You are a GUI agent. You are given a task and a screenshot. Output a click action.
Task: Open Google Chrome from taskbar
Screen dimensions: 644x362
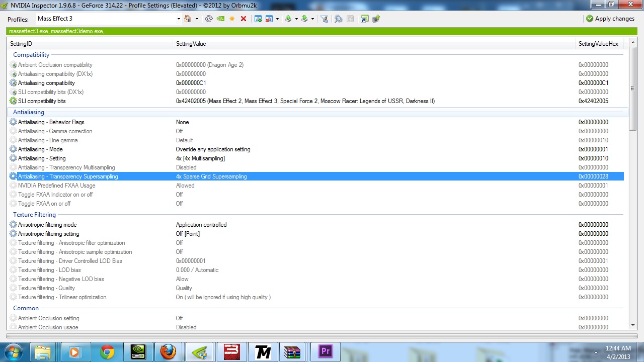pyautogui.click(x=107, y=352)
